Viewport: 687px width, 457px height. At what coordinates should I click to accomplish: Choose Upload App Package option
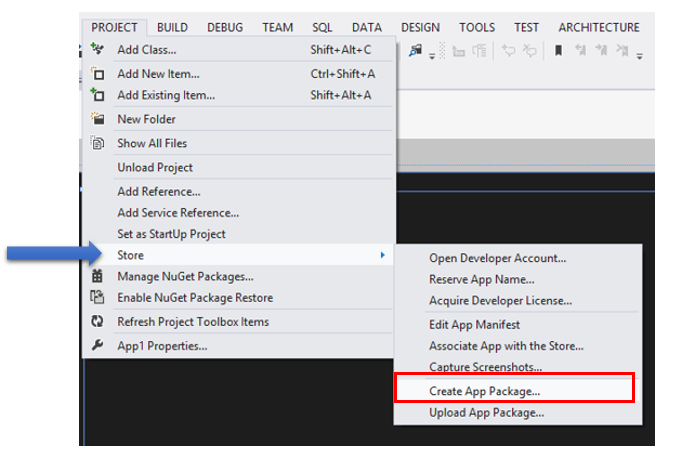(x=486, y=412)
